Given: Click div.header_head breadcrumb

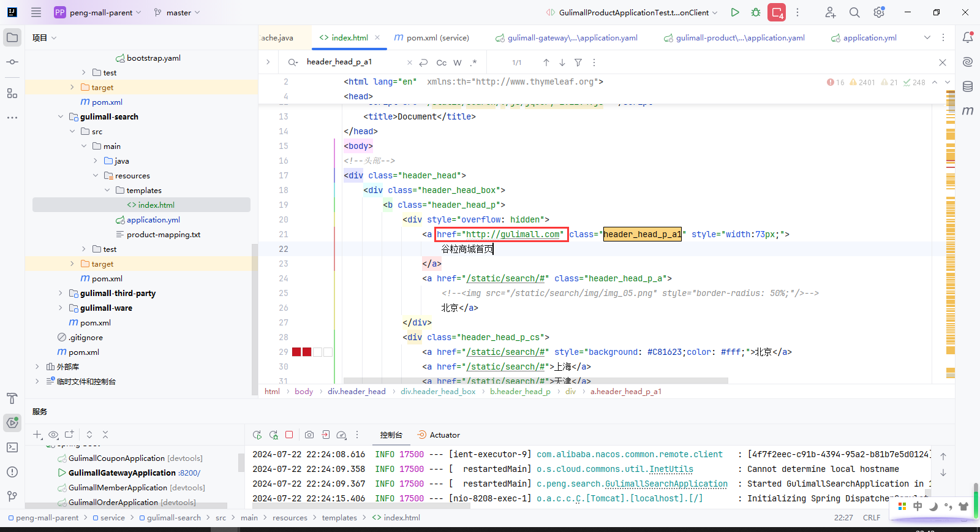Looking at the screenshot, I should pyautogui.click(x=356, y=391).
